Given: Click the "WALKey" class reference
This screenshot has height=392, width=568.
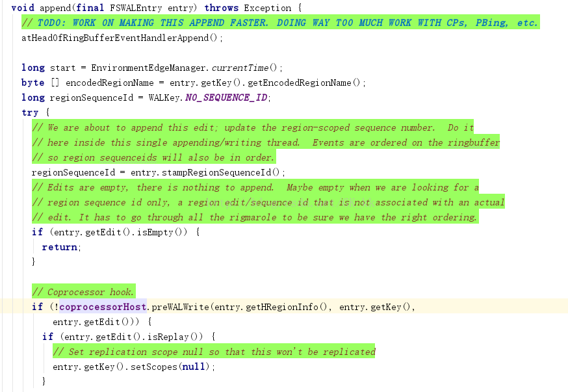Looking at the screenshot, I should tap(164, 98).
